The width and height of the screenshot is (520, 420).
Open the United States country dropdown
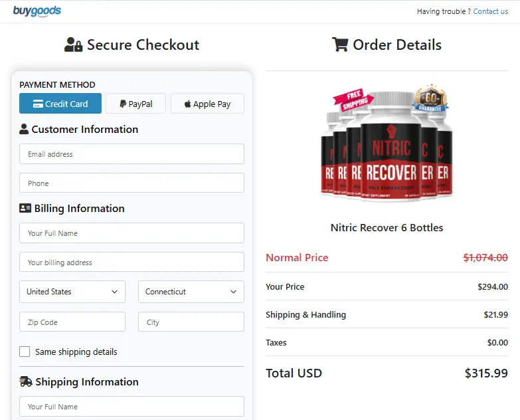pos(72,292)
